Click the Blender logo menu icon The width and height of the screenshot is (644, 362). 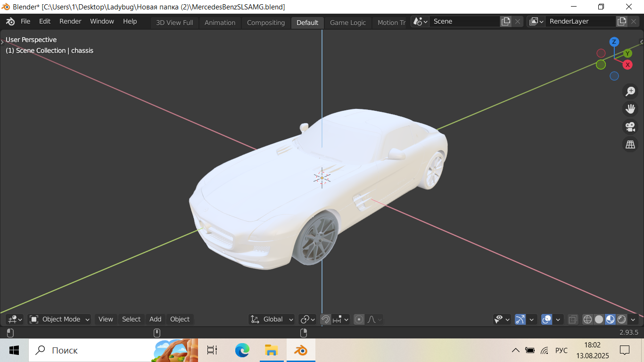10,22
